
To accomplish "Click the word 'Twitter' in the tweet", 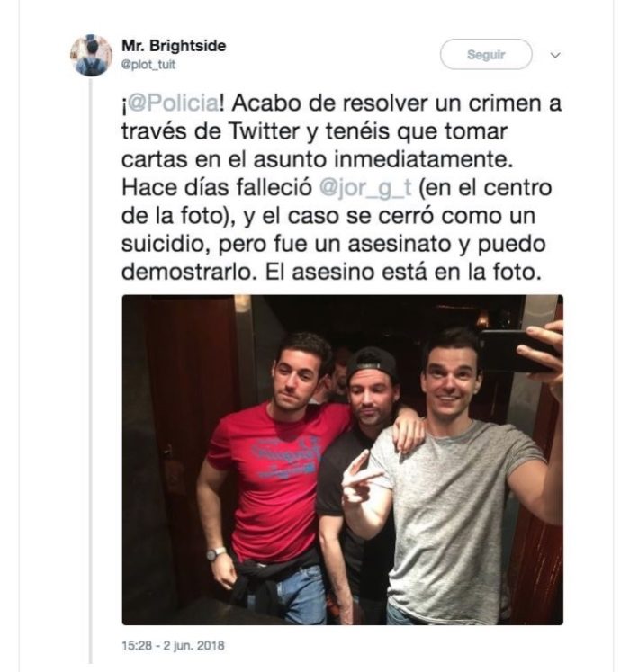I will pyautogui.click(x=264, y=131).
